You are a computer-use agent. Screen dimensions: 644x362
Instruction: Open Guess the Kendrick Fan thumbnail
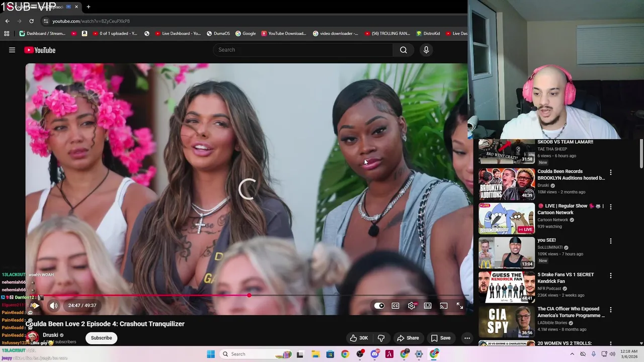tap(507, 287)
